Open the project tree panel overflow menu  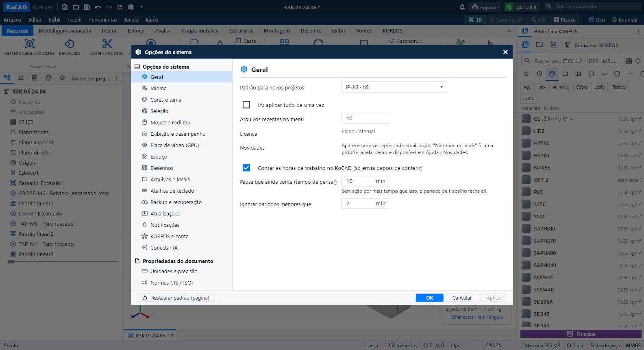pos(116,78)
